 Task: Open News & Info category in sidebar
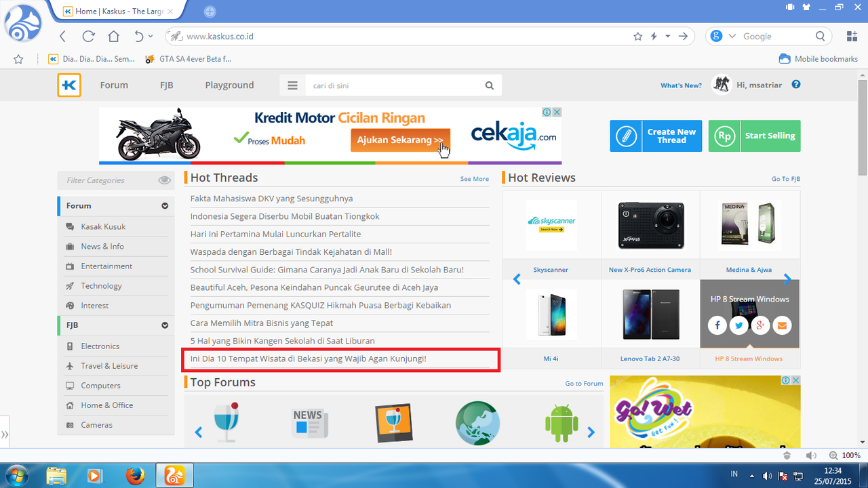[102, 247]
